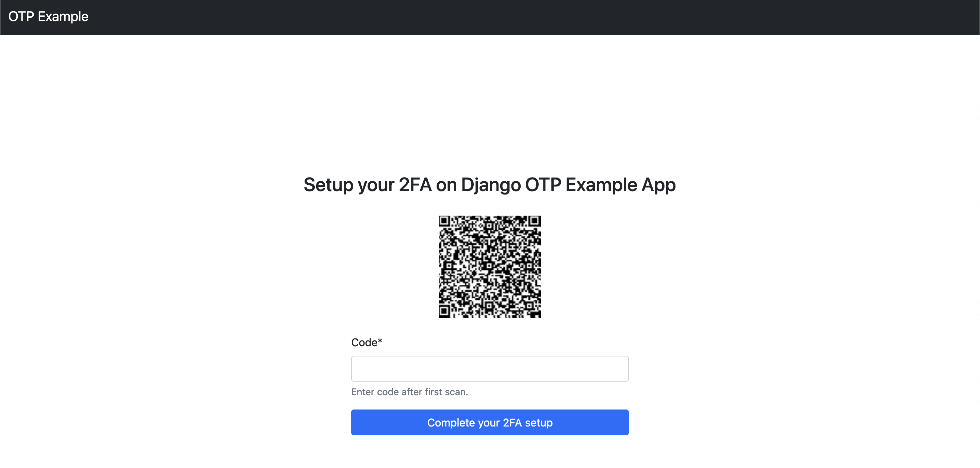Viewport: 980px width, 468px height.
Task: Click the word 'Django' in the heading
Action: click(491, 185)
